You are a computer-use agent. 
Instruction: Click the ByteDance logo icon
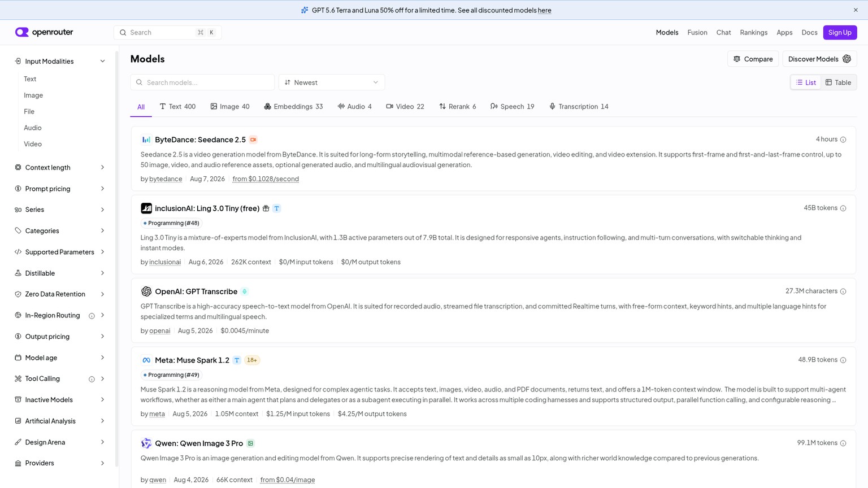click(146, 140)
